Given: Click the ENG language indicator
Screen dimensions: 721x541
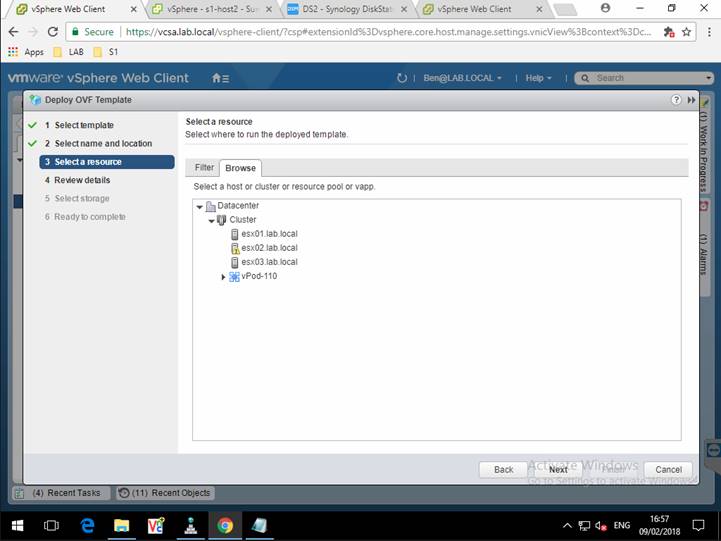Looking at the screenshot, I should tap(622, 525).
